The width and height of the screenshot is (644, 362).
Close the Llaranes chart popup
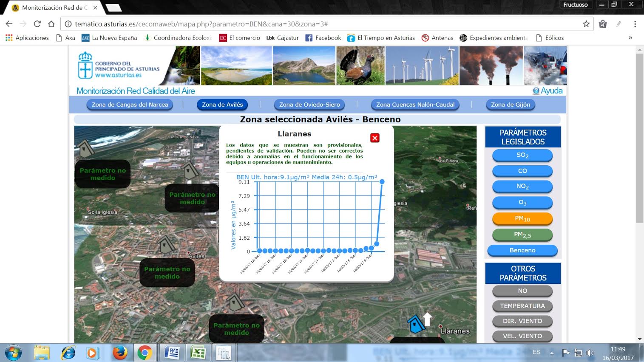(374, 138)
